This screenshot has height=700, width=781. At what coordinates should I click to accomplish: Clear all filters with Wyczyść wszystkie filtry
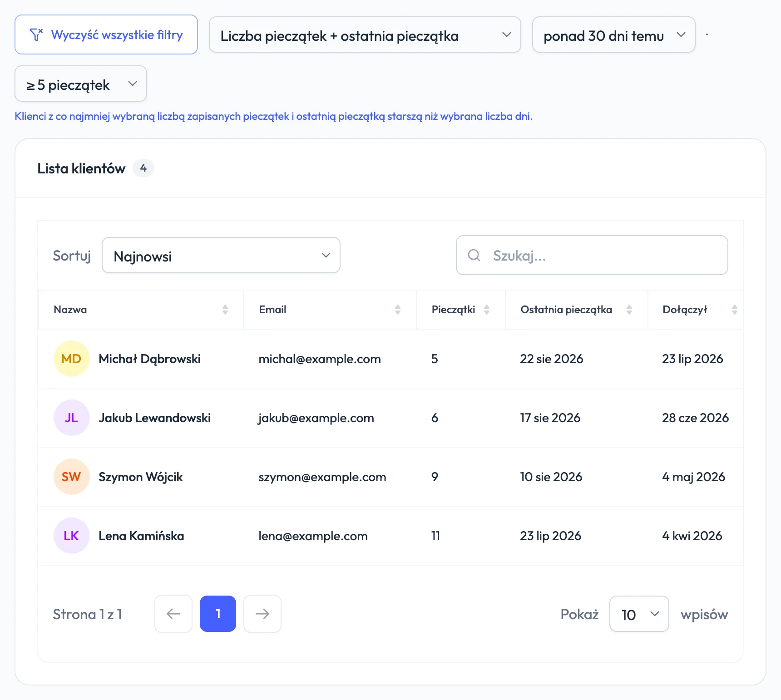106,35
